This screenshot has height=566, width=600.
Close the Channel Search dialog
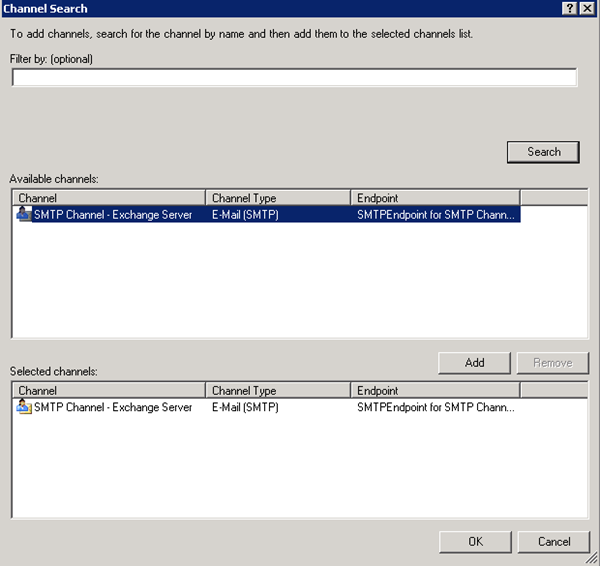(587, 8)
